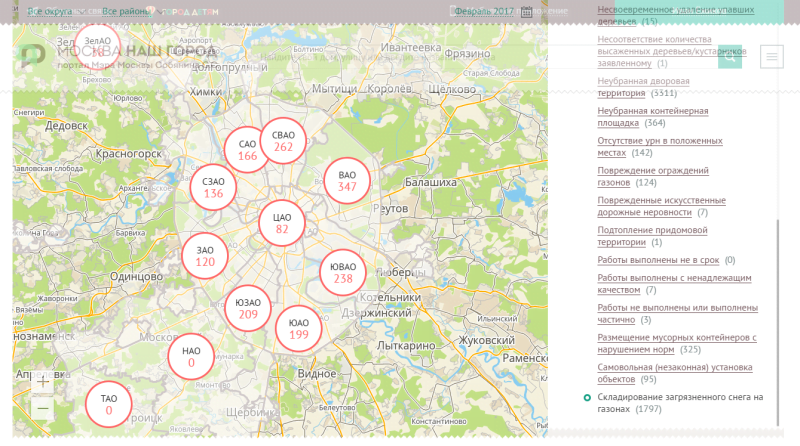
Task: Open the ЮАО 199 map marker
Action: tap(298, 329)
